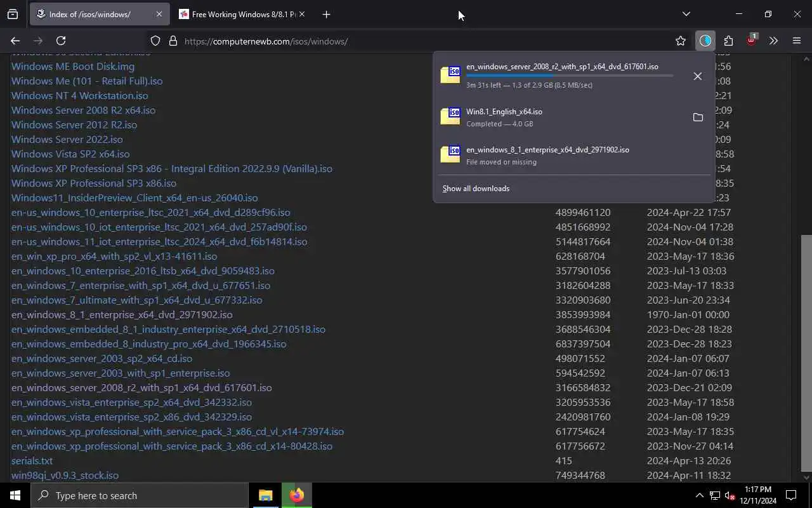Open en_win_xp_pro_x64_with_sp2_vl link

pyautogui.click(x=114, y=256)
